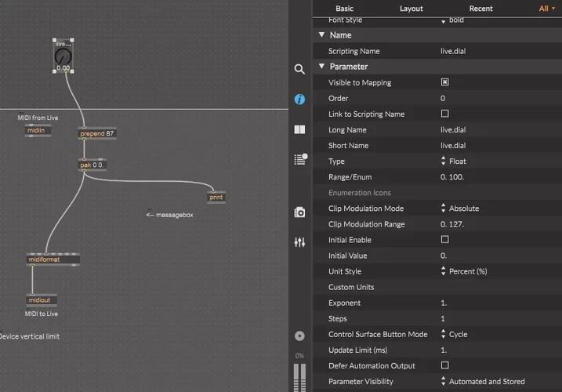The height and width of the screenshot is (392, 562).
Task: Open the Reference book icon in sidebar
Action: 299,130
